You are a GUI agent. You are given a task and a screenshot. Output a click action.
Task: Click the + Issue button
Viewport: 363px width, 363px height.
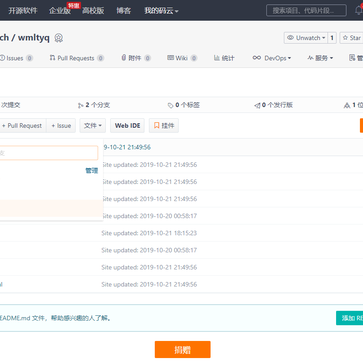(61, 125)
